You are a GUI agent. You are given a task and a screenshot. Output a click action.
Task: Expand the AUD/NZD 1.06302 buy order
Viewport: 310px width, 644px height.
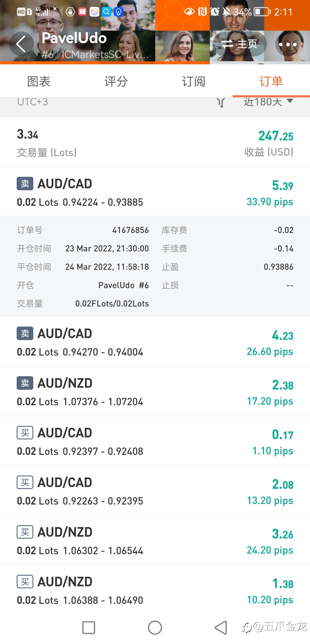[155, 540]
